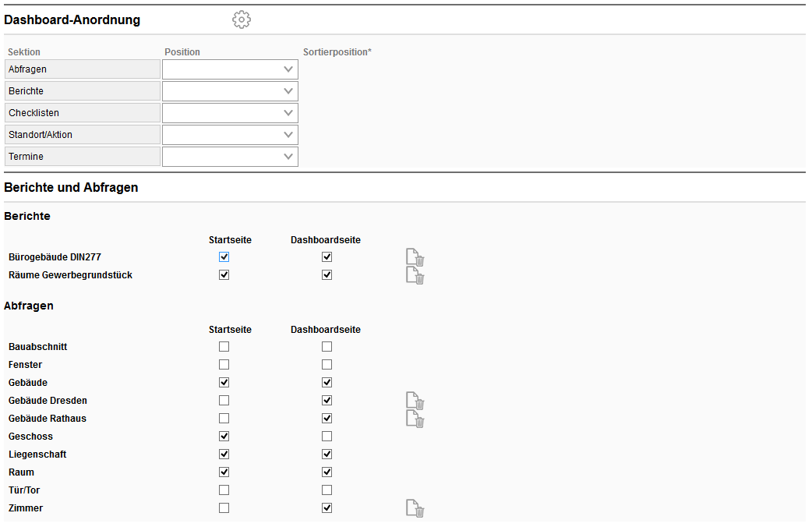Toggle the Startseite checkbox for Tür/Tor
This screenshot has height=527, width=812.
(x=224, y=490)
